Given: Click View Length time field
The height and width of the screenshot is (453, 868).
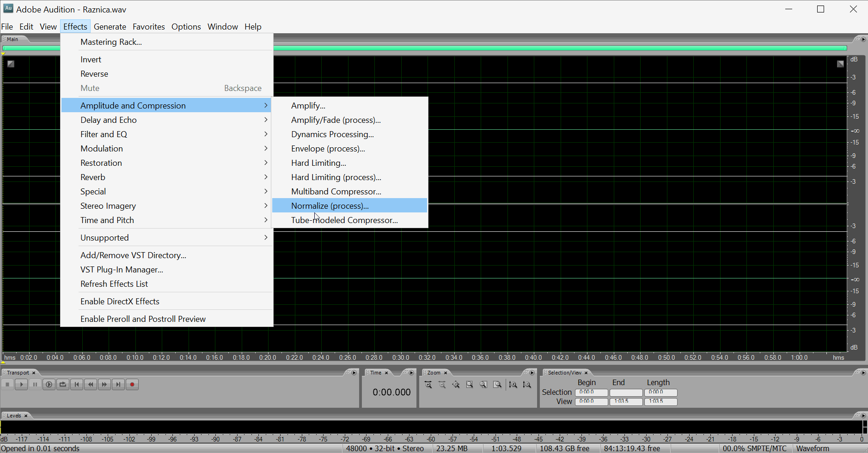Looking at the screenshot, I should [x=660, y=402].
